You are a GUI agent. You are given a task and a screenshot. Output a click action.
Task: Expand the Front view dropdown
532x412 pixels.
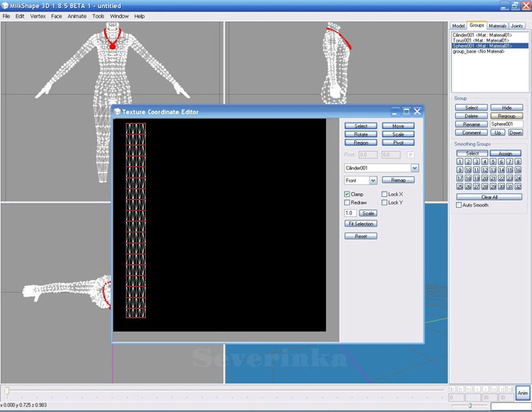tap(373, 181)
